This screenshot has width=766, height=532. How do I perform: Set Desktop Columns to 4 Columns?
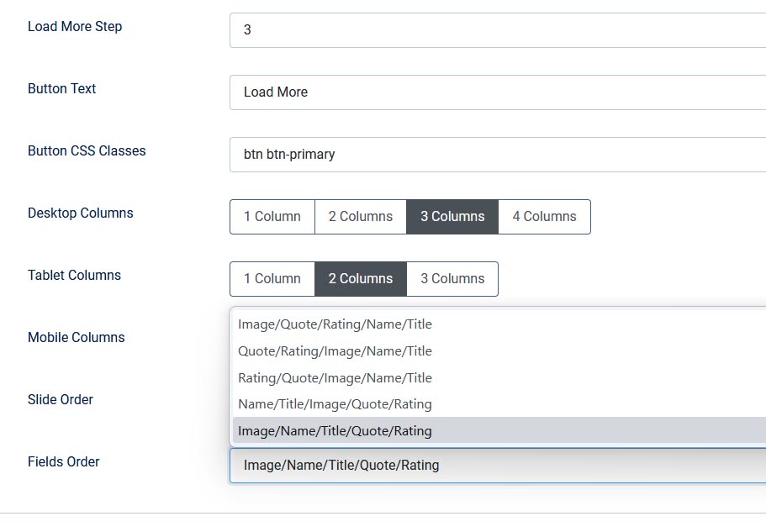point(544,216)
